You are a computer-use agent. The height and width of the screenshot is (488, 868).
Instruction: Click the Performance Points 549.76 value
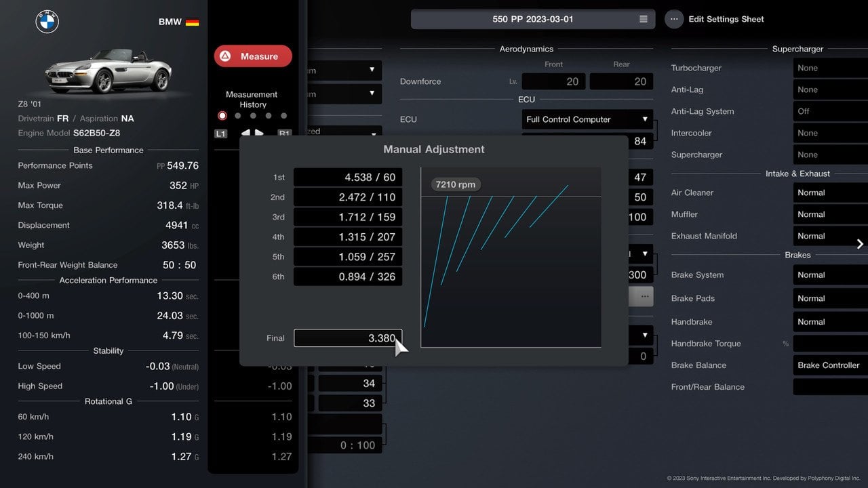(x=178, y=165)
